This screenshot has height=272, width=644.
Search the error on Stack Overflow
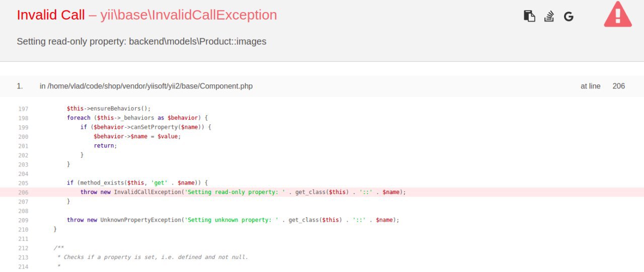tap(549, 16)
